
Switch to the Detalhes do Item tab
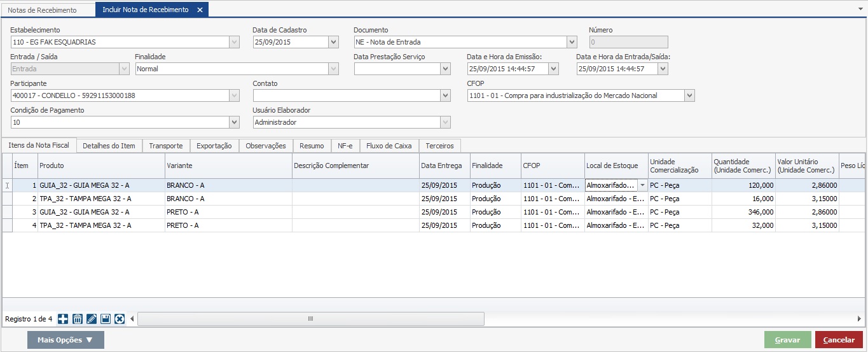[x=109, y=146]
